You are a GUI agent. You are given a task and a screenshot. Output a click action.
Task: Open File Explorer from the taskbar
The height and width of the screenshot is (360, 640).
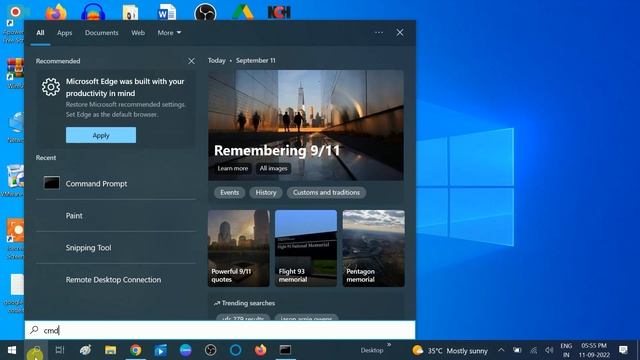tap(110, 350)
